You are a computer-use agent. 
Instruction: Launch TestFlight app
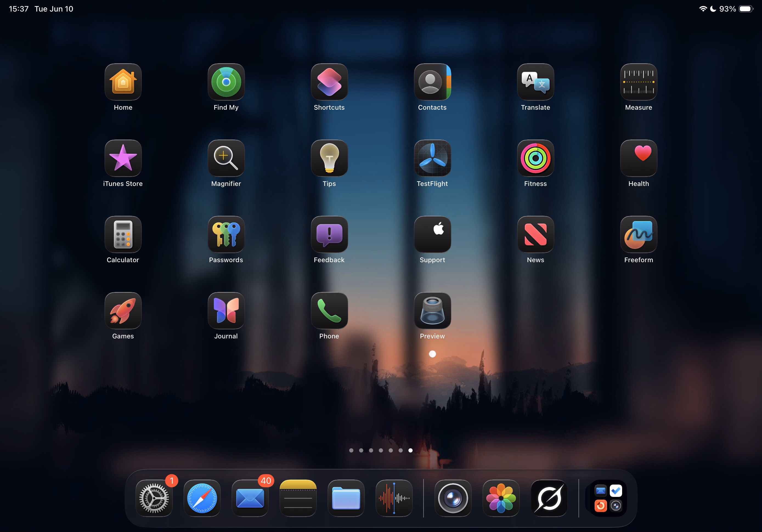[x=433, y=158]
